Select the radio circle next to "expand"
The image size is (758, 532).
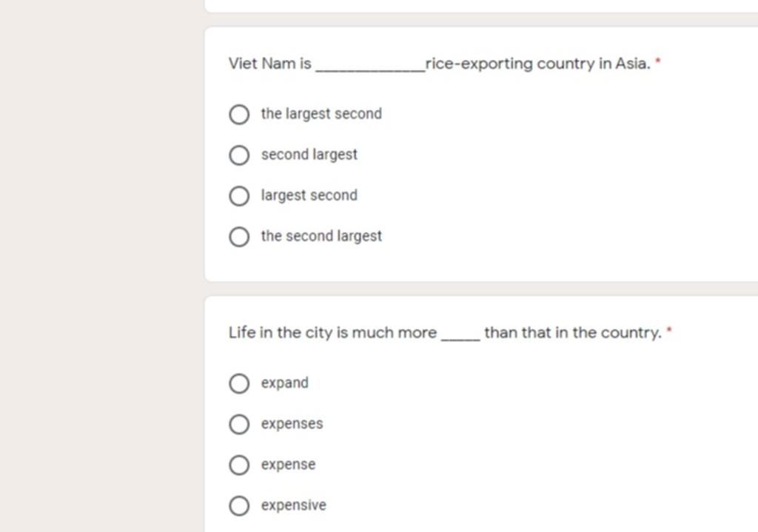point(239,384)
